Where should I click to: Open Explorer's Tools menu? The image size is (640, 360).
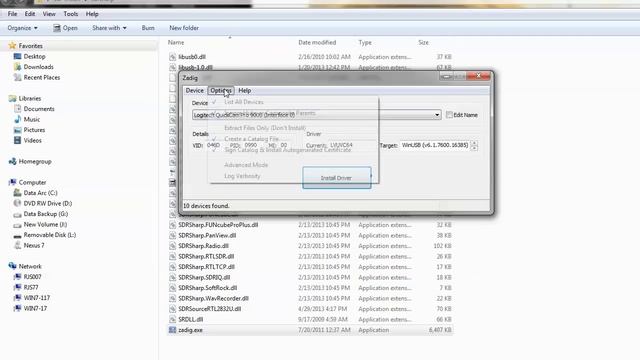(71, 14)
